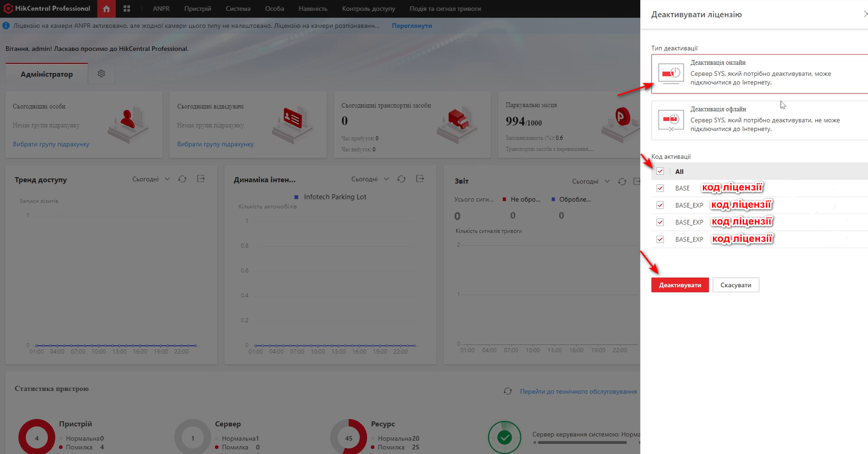Uncheck the BASE license code checkbox
The image size is (868, 454).
tap(660, 188)
